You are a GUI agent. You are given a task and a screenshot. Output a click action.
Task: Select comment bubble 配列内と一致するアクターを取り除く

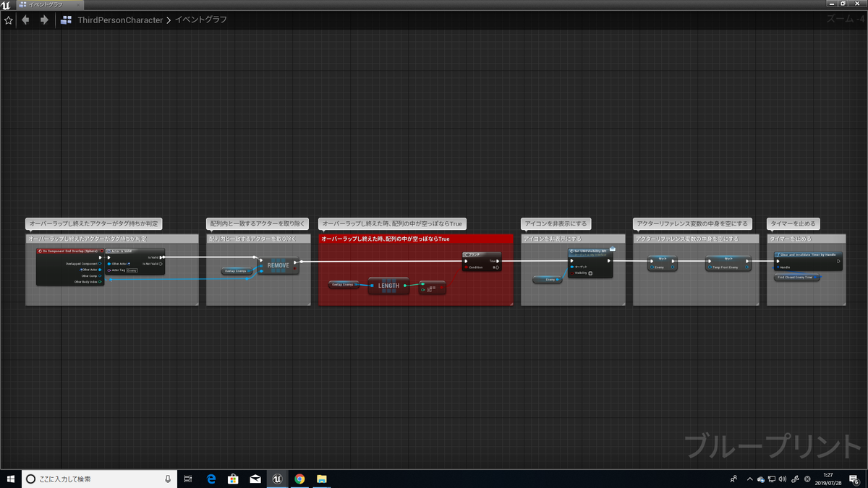(258, 223)
